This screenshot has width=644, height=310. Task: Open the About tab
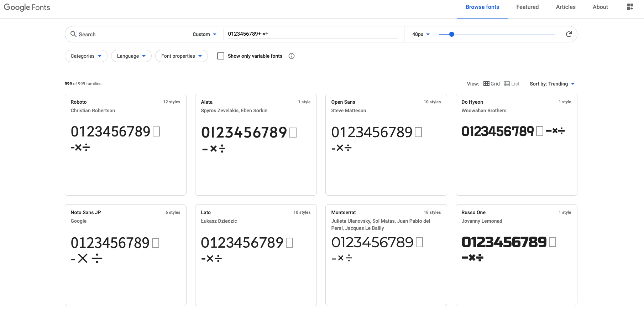click(600, 7)
